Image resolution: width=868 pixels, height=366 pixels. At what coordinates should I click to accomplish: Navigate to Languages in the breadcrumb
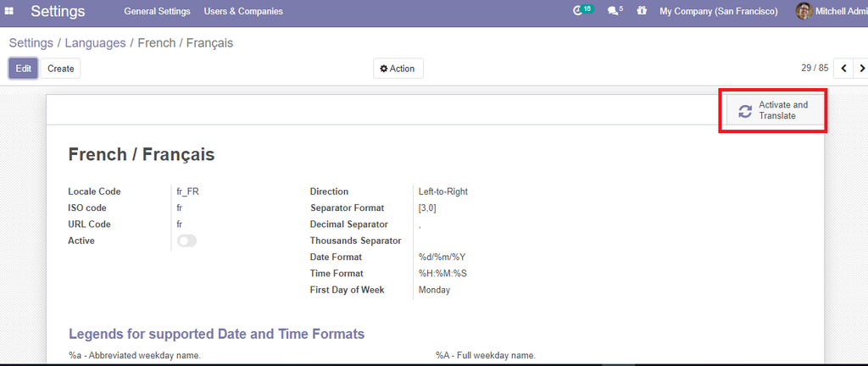[95, 42]
